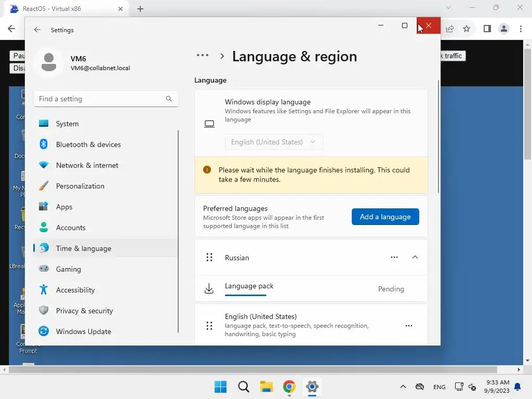Click the Accessibility figure icon
532x399 pixels.
pos(44,289)
